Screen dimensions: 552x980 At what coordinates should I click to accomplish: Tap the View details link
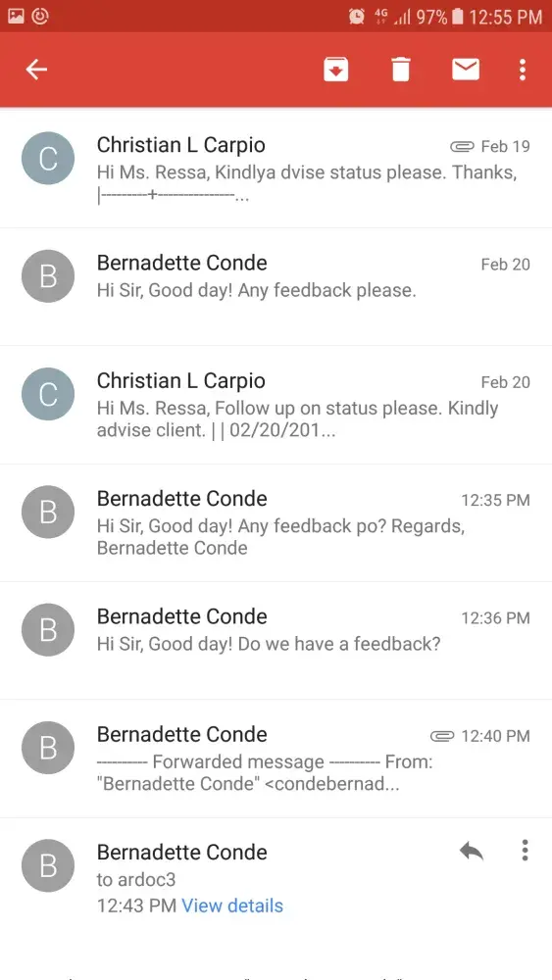232,905
